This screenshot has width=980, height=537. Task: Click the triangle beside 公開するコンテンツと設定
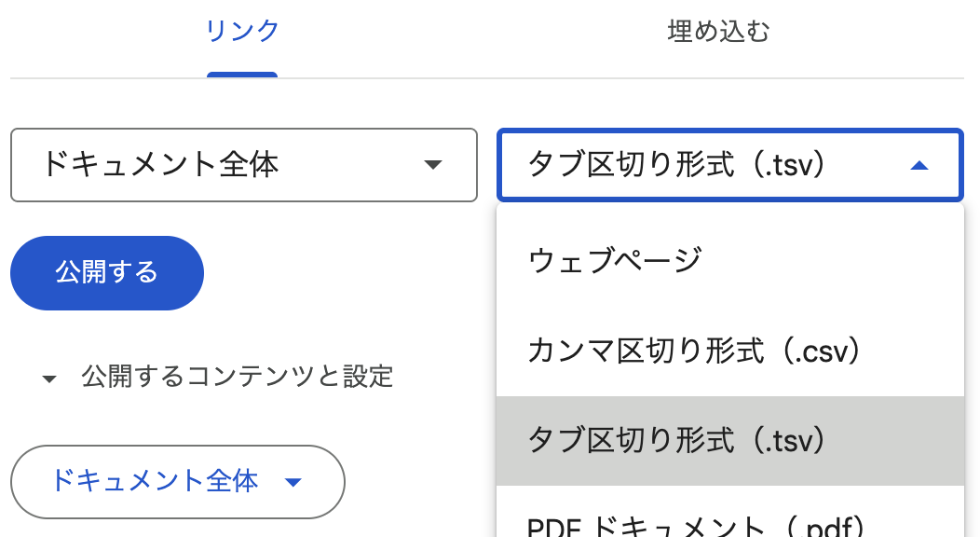click(x=49, y=379)
